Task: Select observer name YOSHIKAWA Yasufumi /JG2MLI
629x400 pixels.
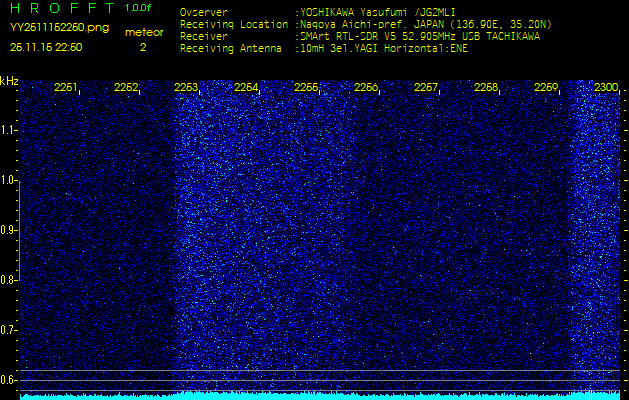Action: point(377,12)
